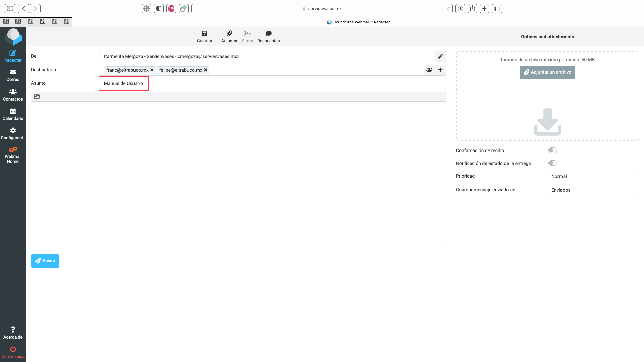The width and height of the screenshot is (644, 362).
Task: Toggle Notificación de estado de la entrega
Action: 552,163
